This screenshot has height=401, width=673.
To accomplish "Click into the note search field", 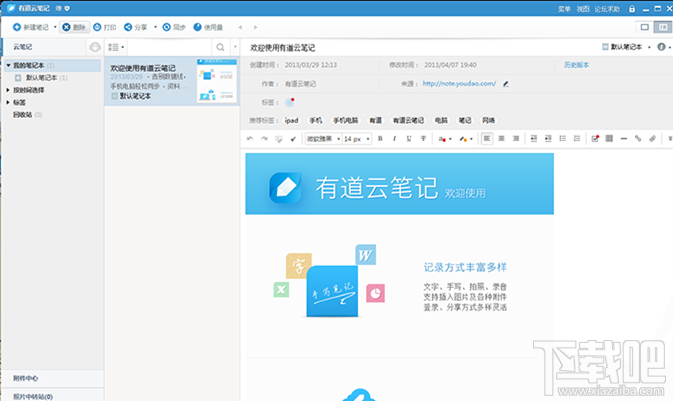I will click(x=170, y=47).
